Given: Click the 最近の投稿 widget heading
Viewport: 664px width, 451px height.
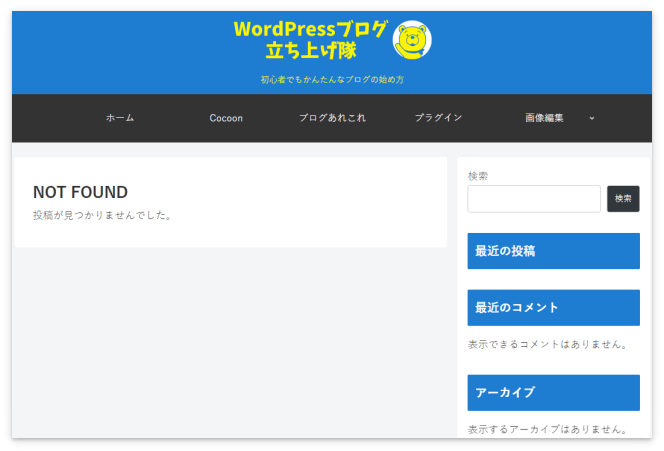Looking at the screenshot, I should (x=553, y=251).
